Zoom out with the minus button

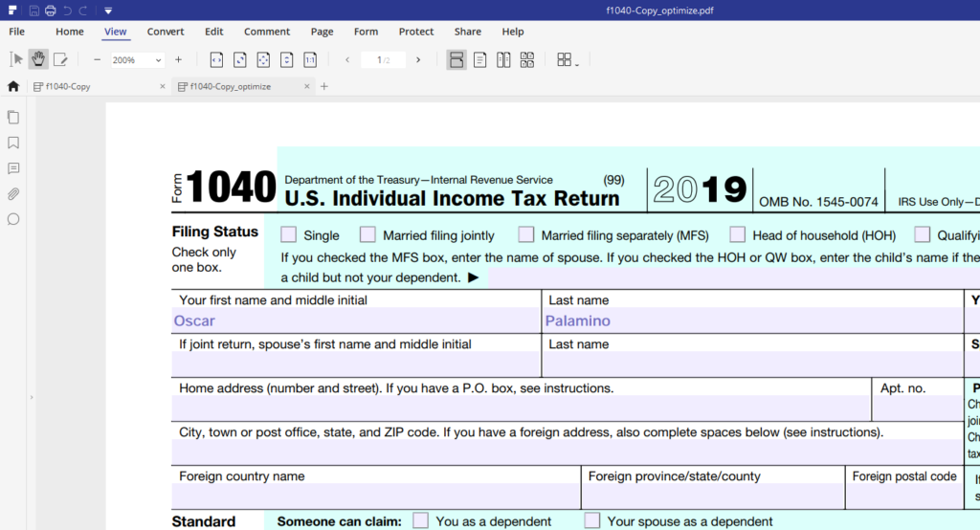[x=97, y=59]
